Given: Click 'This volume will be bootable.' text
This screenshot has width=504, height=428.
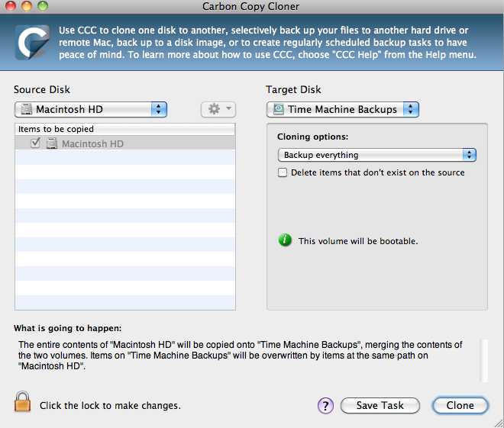Looking at the screenshot, I should (358, 241).
